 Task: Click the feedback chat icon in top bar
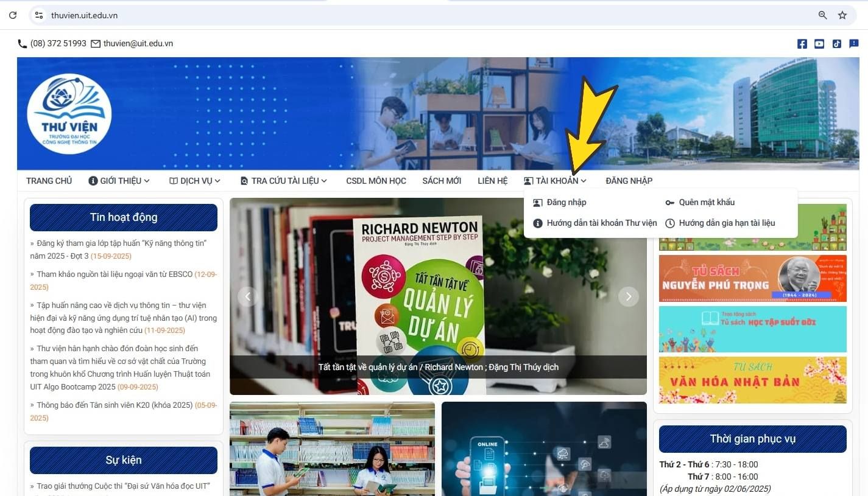[854, 44]
